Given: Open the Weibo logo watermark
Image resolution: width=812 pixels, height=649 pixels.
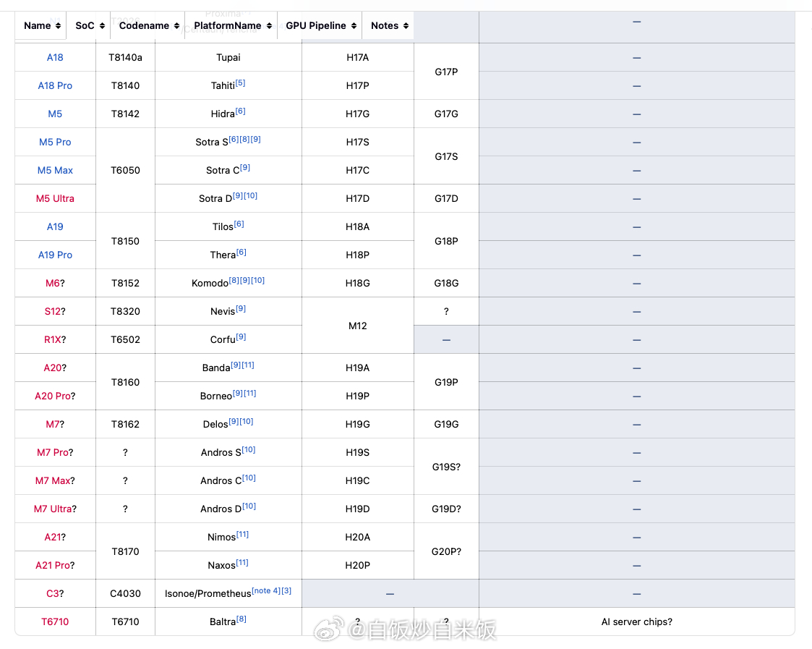Looking at the screenshot, I should 330,628.
